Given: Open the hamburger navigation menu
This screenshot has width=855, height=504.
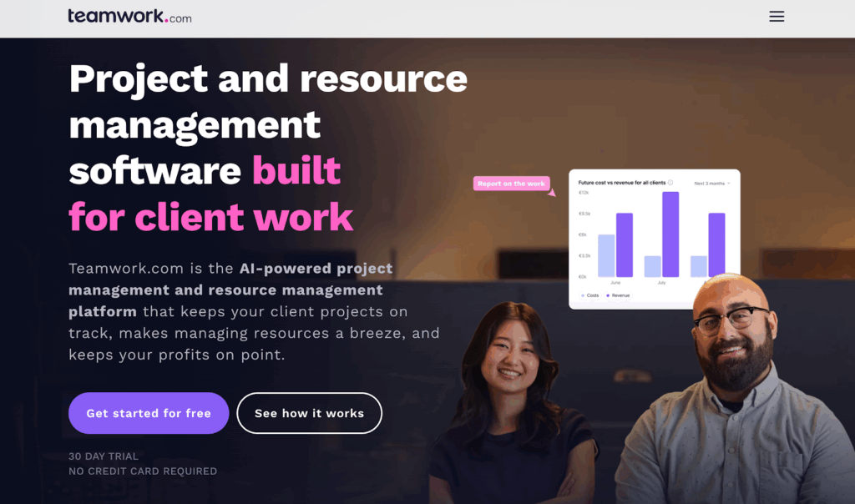Looking at the screenshot, I should (777, 17).
